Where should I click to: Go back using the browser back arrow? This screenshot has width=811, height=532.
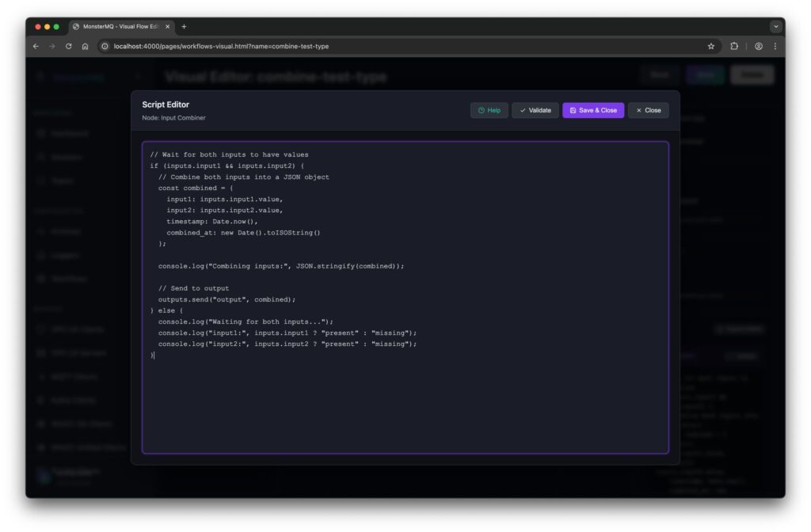click(36, 47)
